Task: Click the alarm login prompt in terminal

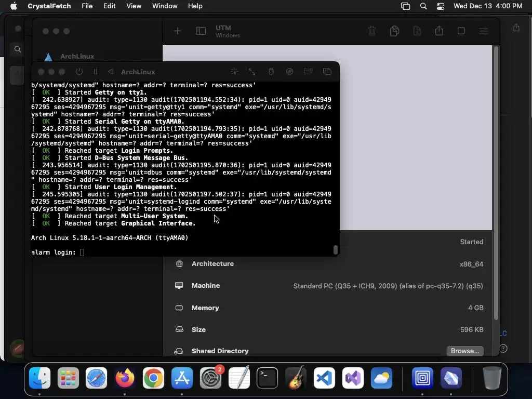Action: [54, 252]
